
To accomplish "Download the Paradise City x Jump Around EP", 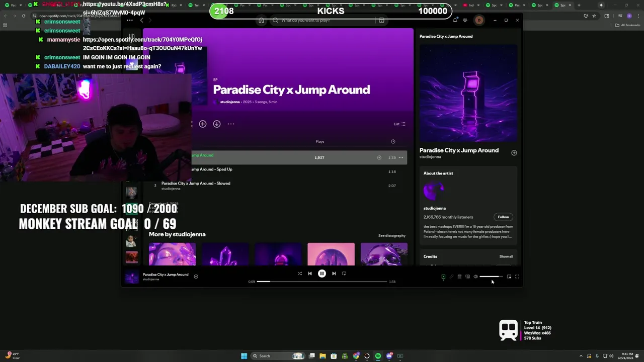I will [216, 124].
